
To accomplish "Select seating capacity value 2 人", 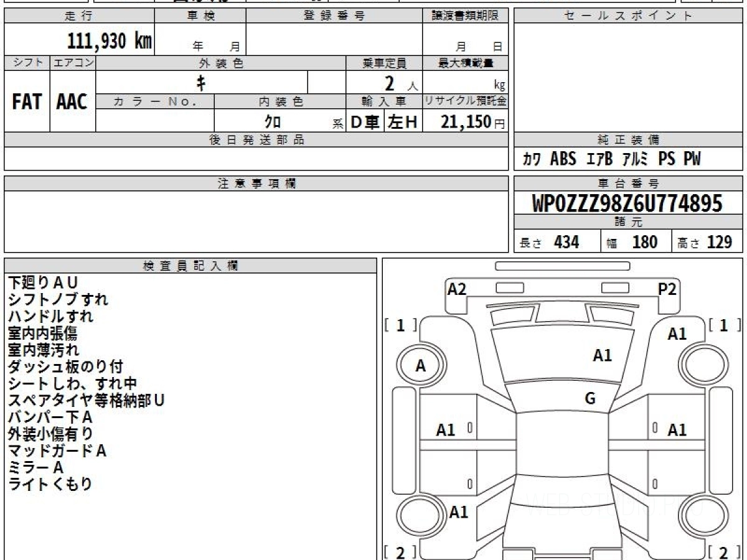I will point(401,83).
